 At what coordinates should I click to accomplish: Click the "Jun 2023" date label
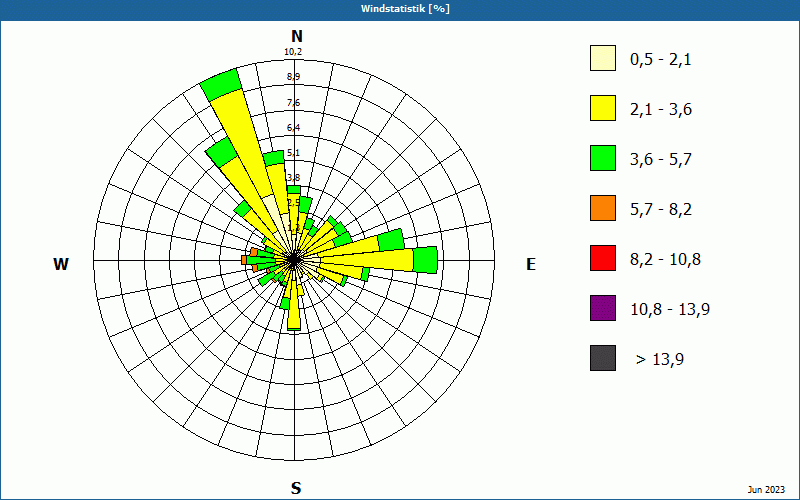(x=766, y=490)
